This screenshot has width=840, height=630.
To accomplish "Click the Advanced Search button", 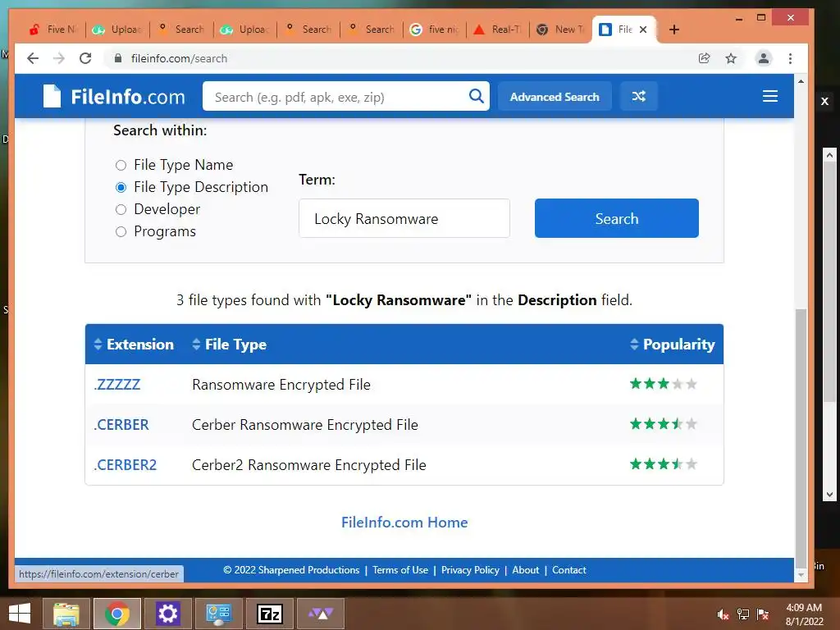I will coord(555,97).
